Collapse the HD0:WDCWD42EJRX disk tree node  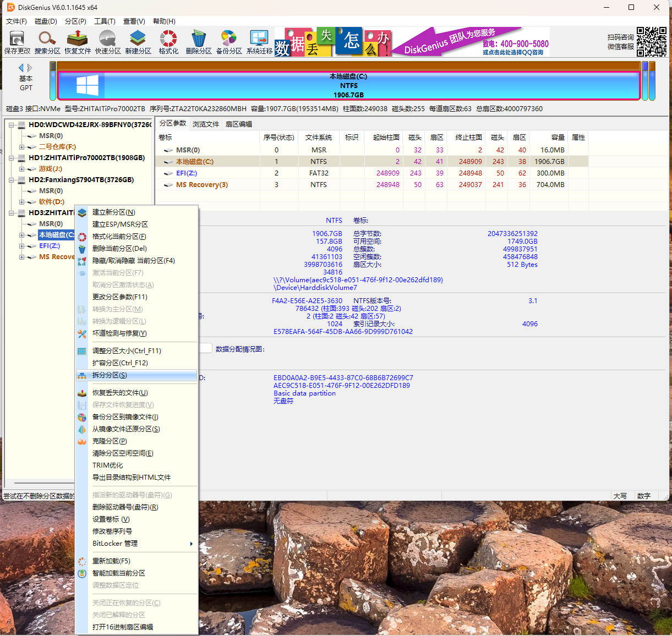pyautogui.click(x=11, y=125)
